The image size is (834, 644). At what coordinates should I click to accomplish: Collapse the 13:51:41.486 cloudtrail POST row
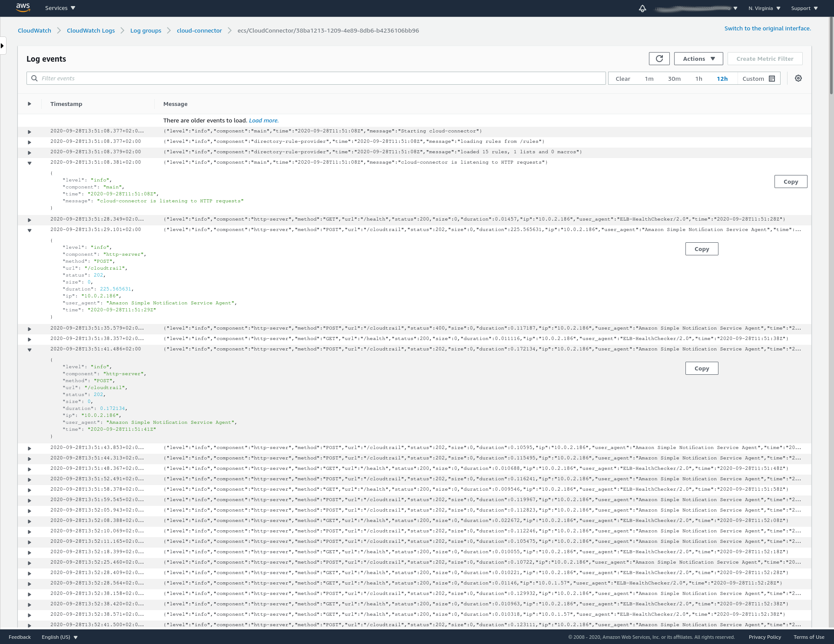(x=30, y=350)
